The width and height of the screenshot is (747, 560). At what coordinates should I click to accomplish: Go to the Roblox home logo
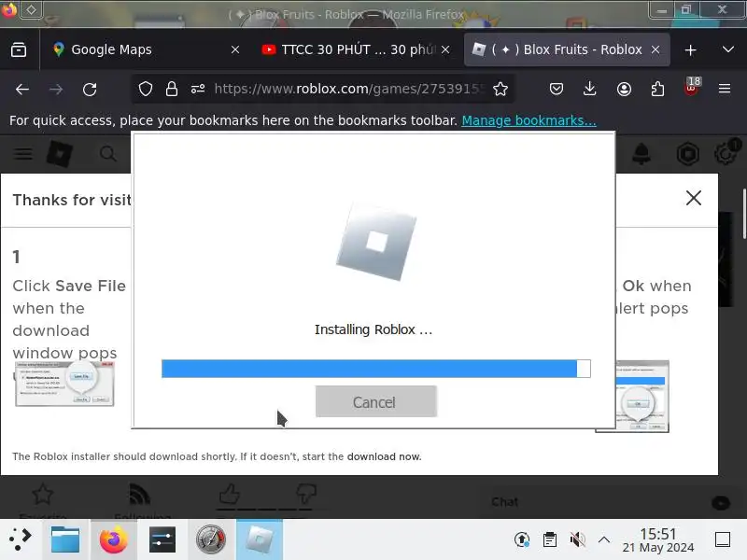pyautogui.click(x=60, y=154)
